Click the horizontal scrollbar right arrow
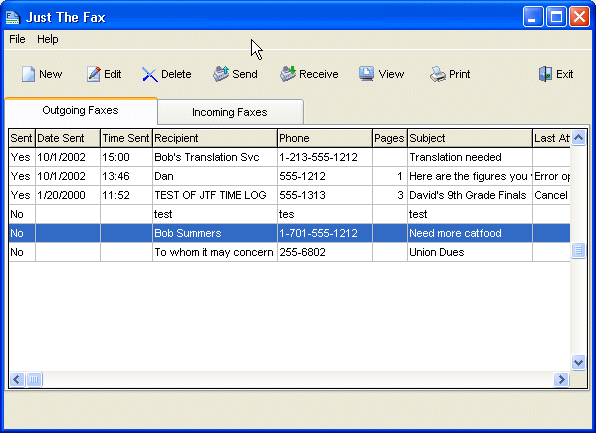This screenshot has height=433, width=596. [x=561, y=379]
